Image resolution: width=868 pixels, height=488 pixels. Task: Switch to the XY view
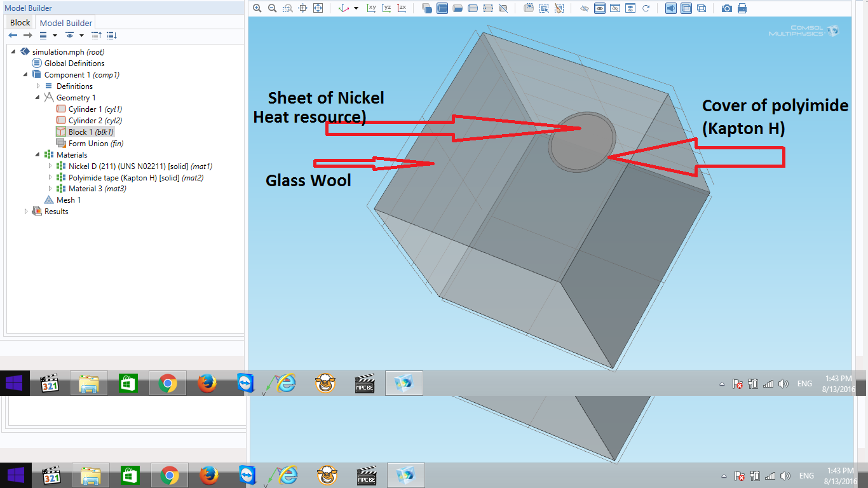click(x=371, y=8)
